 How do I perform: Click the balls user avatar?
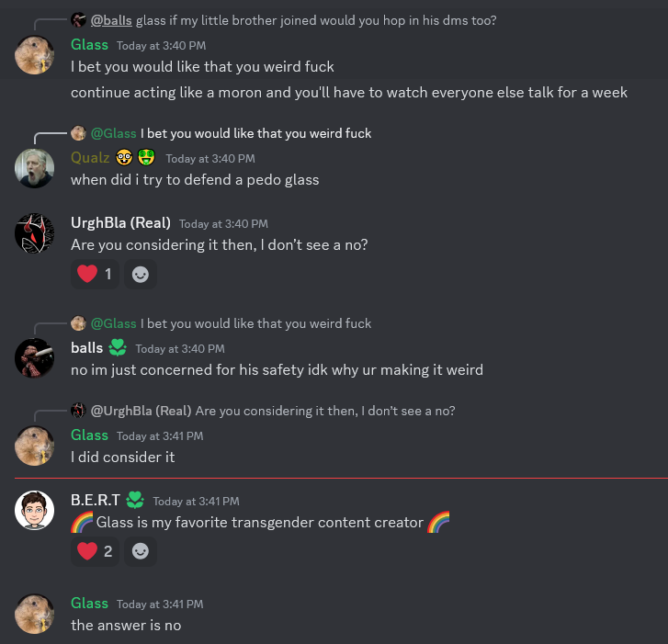(x=34, y=358)
